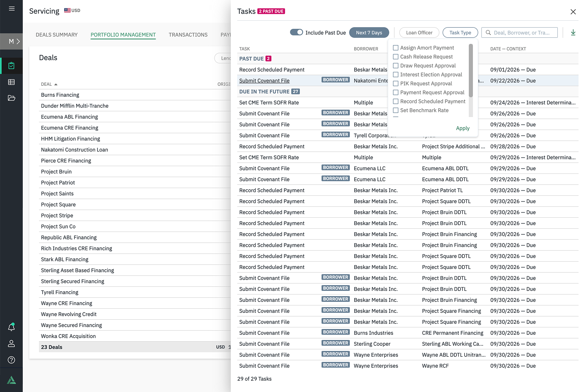Collapse the PAST DUE section header

(x=408, y=58)
